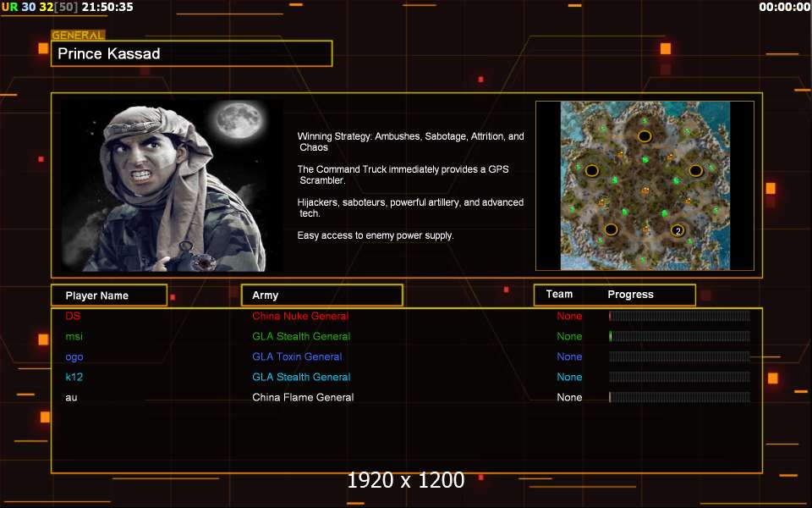The image size is (812, 508).
Task: Click the Easy access to enemy power text
Action: [376, 235]
